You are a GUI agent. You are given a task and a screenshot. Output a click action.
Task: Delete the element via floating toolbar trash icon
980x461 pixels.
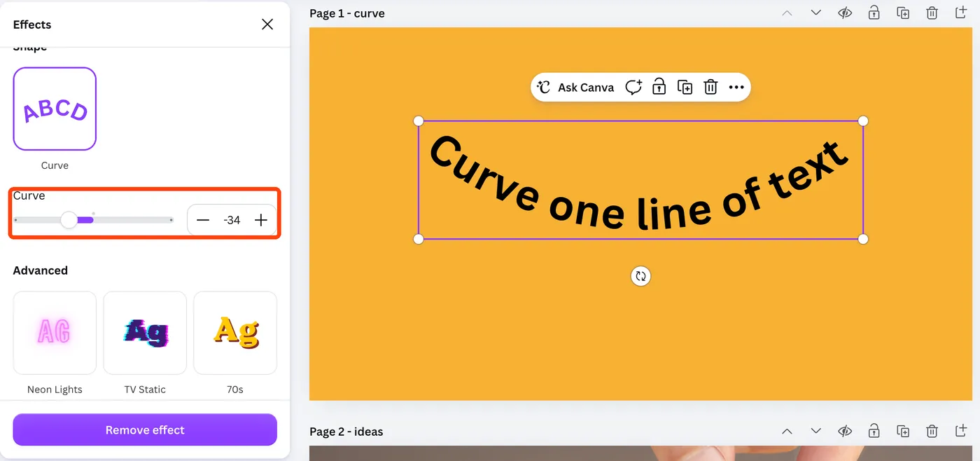[710, 87]
